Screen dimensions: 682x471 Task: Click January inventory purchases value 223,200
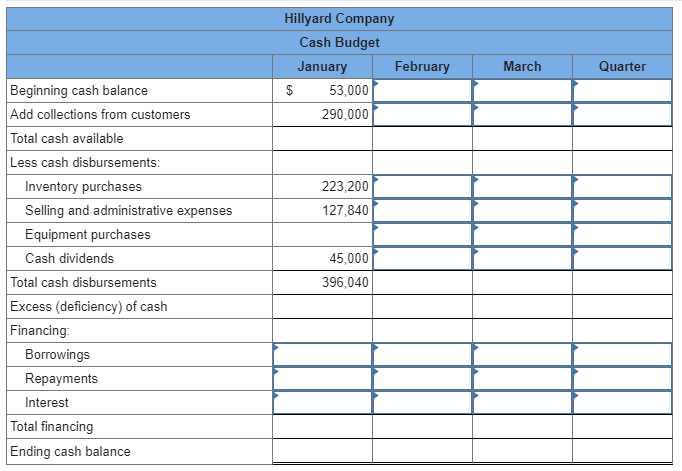pos(345,187)
